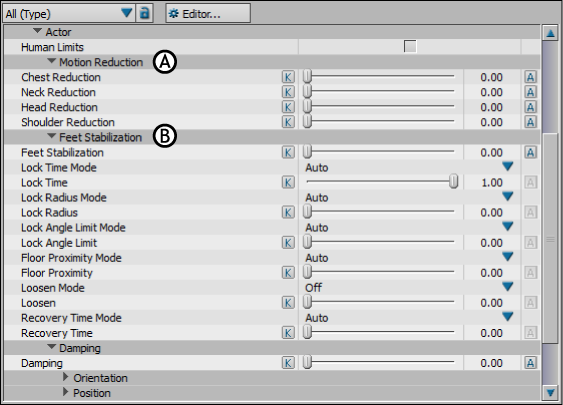Click the A animate button for Feet Stabilization

pos(530,153)
